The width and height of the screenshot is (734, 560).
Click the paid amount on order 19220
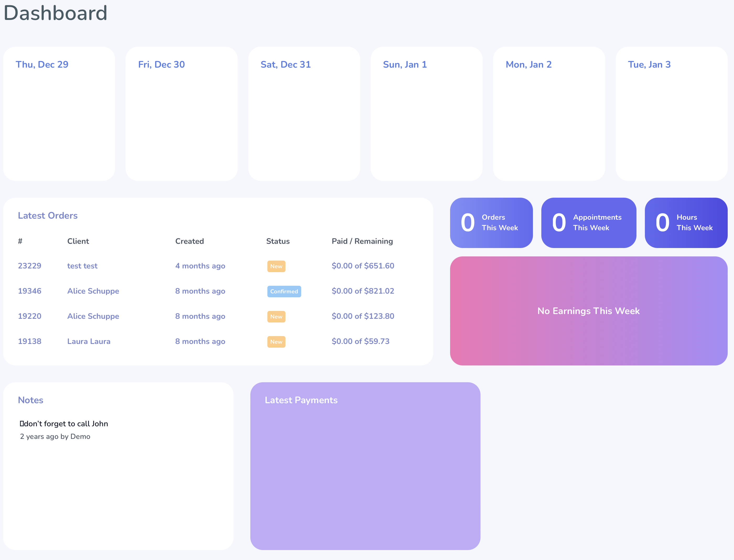[x=363, y=316]
